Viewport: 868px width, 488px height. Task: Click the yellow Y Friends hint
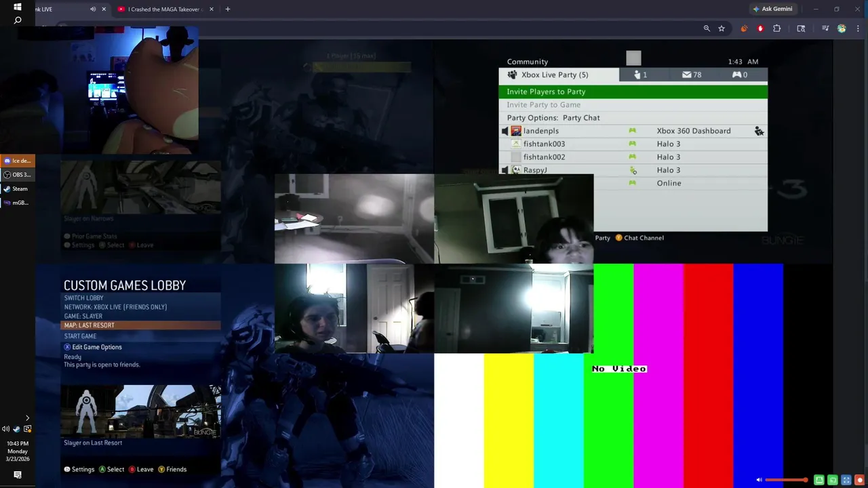172,469
